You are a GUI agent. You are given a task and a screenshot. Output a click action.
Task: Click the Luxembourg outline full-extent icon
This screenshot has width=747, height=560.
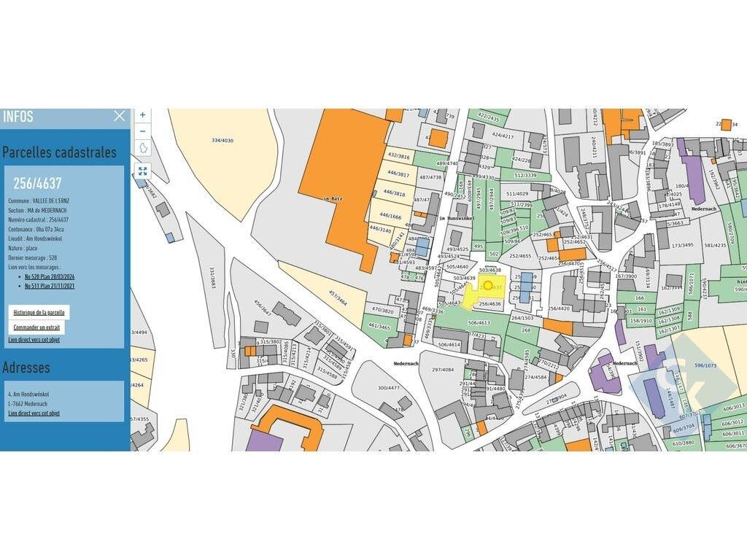tap(142, 149)
